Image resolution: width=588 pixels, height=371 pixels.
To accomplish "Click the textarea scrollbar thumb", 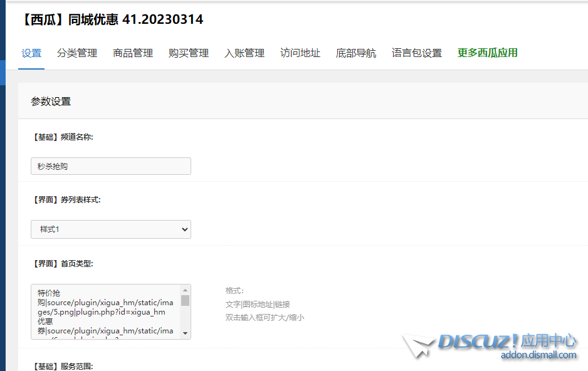I will [x=186, y=301].
